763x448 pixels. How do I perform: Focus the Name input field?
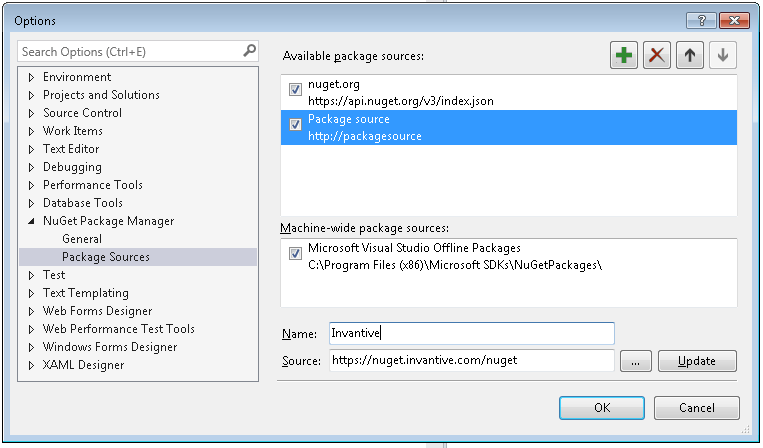click(x=472, y=333)
